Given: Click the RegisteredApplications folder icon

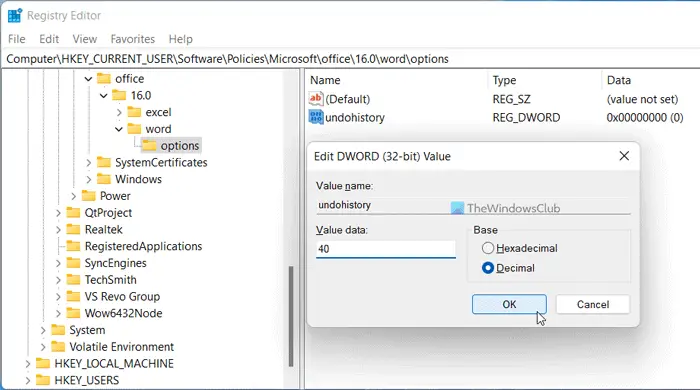Looking at the screenshot, I should click(x=73, y=246).
